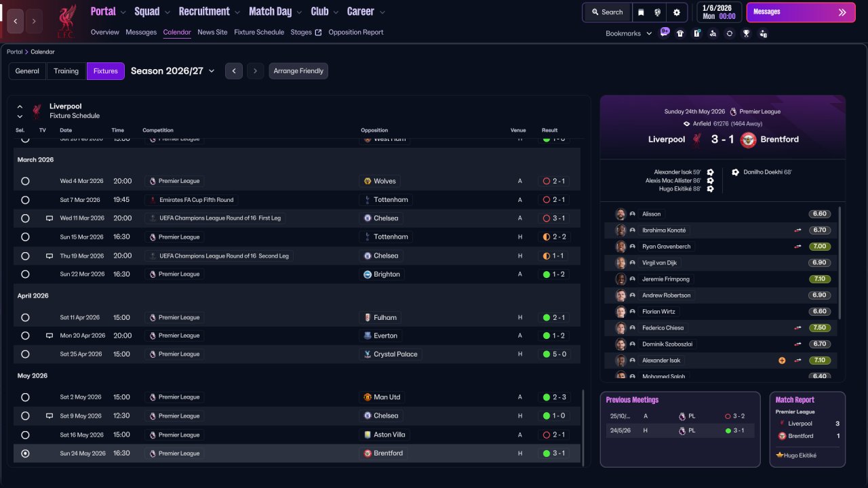The height and width of the screenshot is (488, 868).
Task: Open the trophy bookmark shortcut icon
Action: [747, 33]
